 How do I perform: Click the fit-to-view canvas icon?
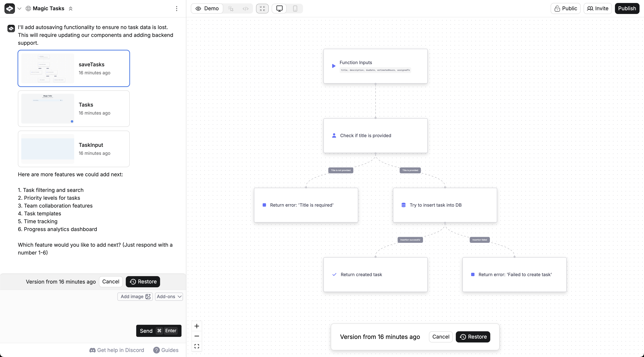pos(197,346)
